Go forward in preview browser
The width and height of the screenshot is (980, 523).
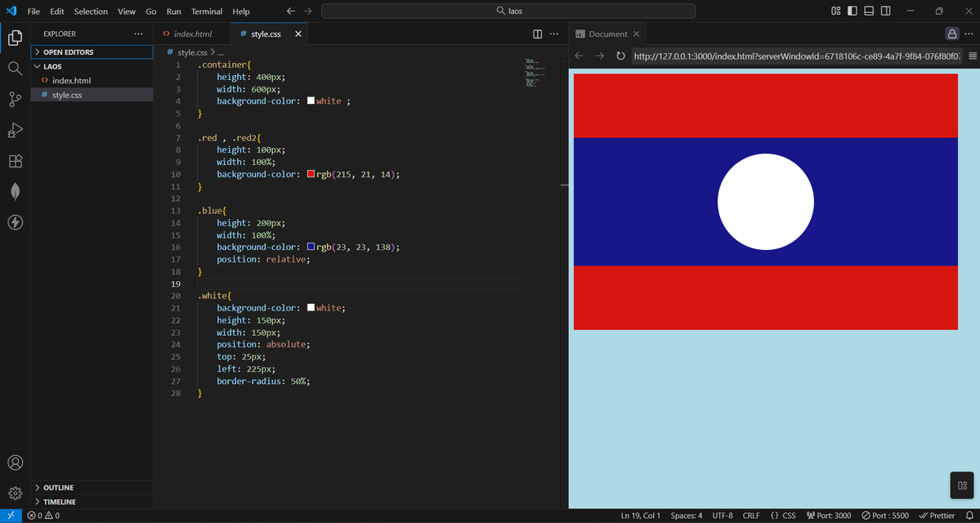599,56
